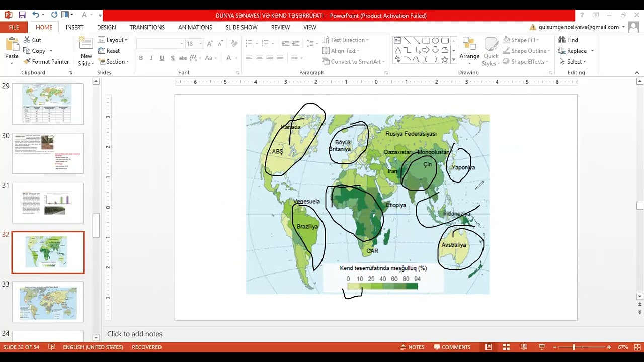Viewport: 644px width, 362px height.
Task: Click the zoom slider handle
Action: [573, 347]
